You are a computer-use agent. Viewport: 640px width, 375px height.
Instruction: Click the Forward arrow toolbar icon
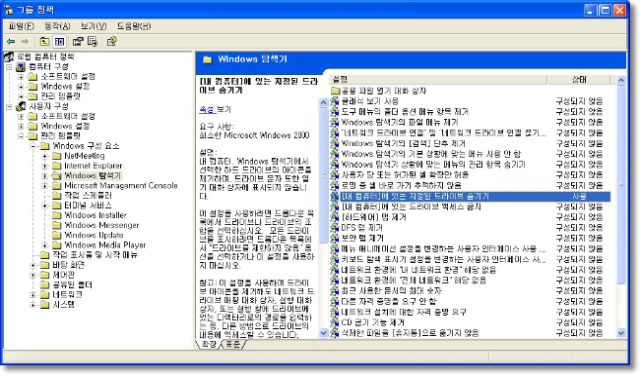(x=25, y=41)
